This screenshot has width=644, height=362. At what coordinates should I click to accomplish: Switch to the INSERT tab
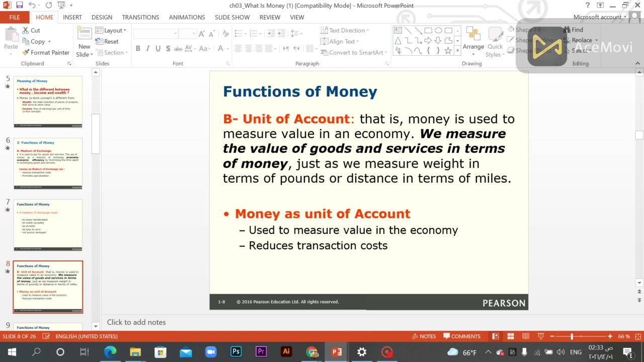(72, 17)
